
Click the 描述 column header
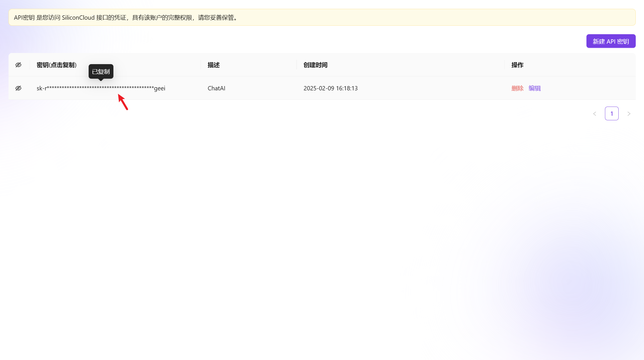tap(213, 65)
